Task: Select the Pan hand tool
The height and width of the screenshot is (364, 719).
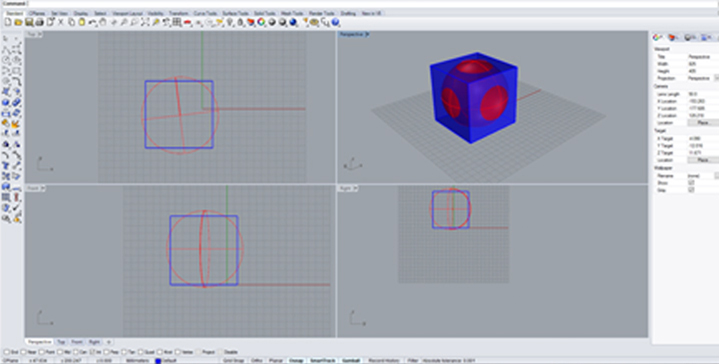Action: tap(103, 22)
